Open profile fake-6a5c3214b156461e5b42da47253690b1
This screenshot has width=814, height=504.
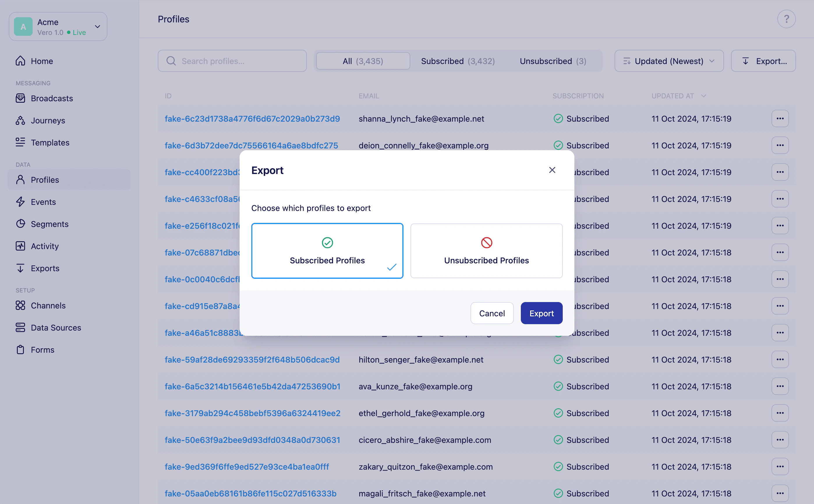pos(252,386)
